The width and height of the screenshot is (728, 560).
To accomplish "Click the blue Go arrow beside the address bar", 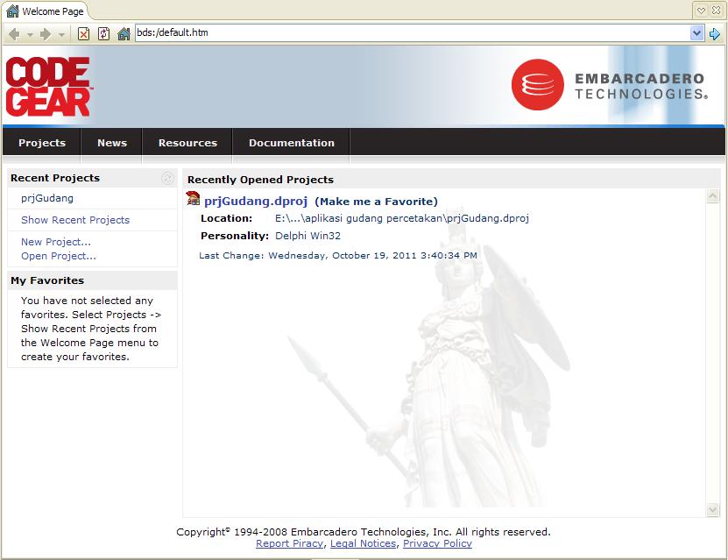I will click(x=716, y=33).
